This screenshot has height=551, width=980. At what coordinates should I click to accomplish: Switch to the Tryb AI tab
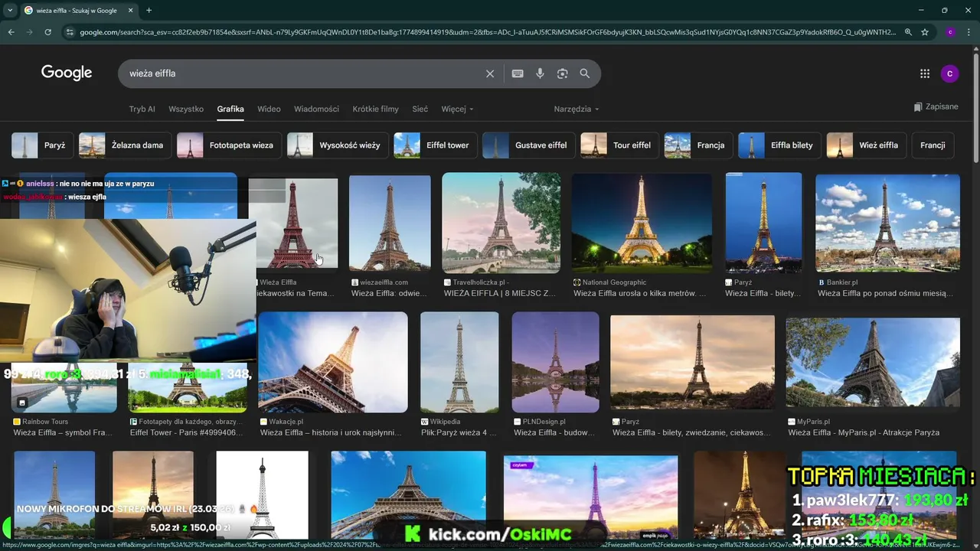(142, 109)
